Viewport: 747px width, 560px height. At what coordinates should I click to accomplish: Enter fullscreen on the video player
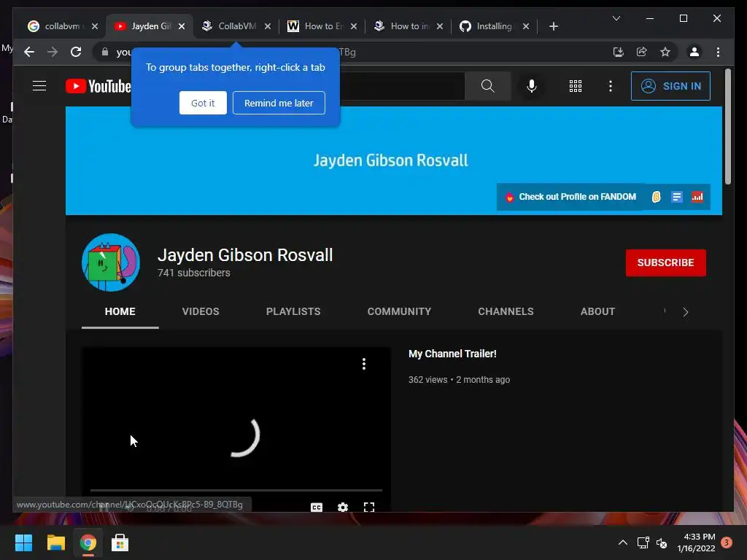tap(368, 507)
